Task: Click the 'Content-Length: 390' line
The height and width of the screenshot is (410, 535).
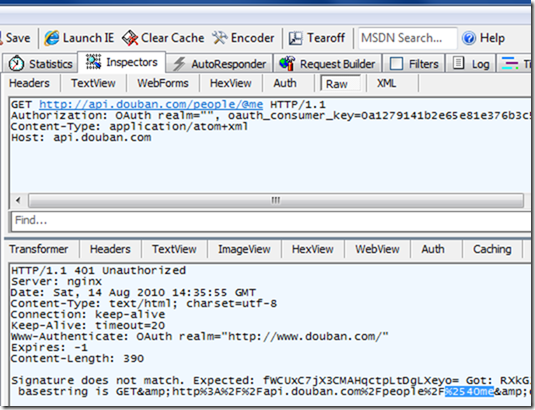Action: (77, 358)
